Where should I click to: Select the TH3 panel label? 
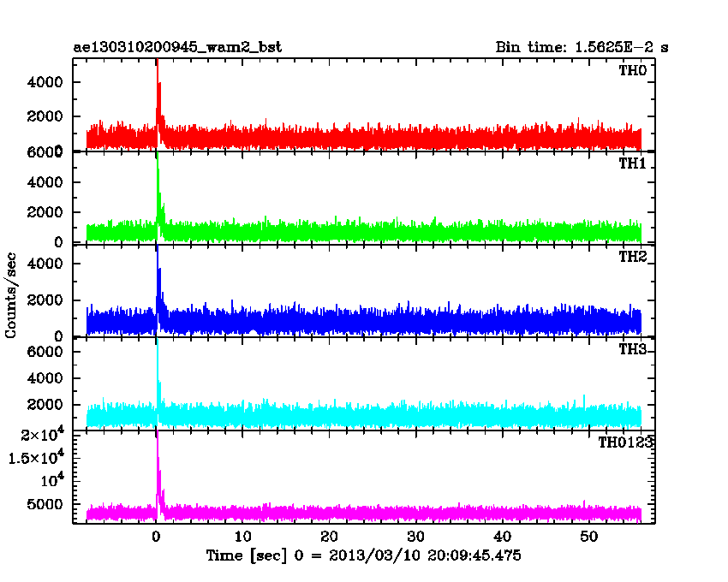[x=632, y=349]
